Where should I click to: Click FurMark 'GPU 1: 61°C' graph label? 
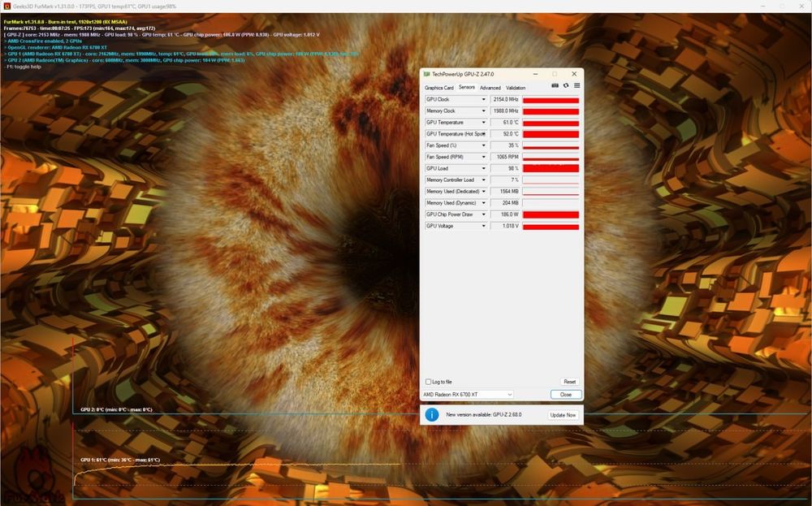120,460
